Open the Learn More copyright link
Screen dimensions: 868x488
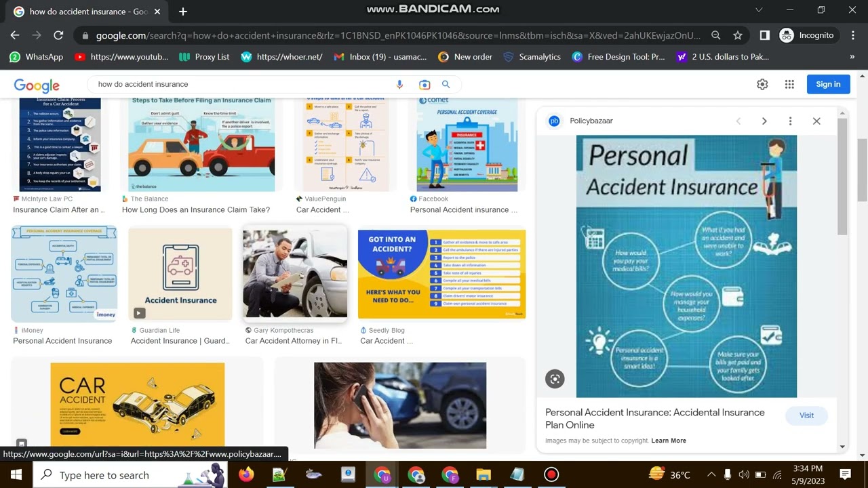point(669,441)
